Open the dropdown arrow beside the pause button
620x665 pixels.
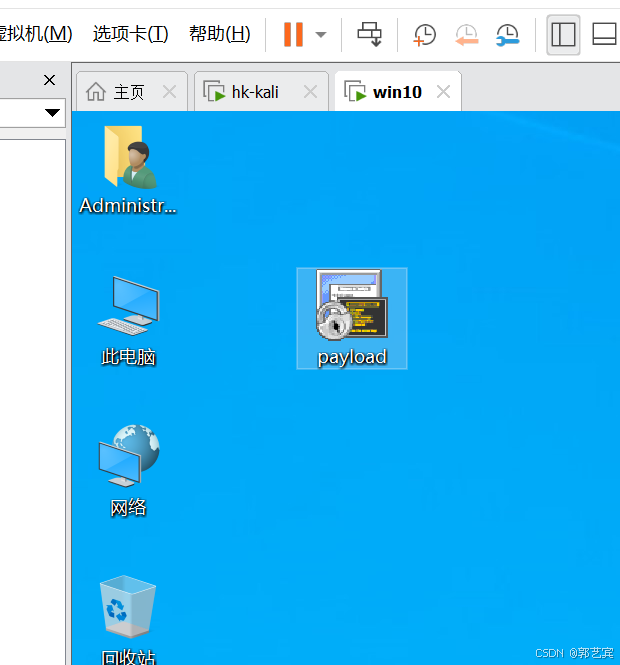[x=321, y=35]
